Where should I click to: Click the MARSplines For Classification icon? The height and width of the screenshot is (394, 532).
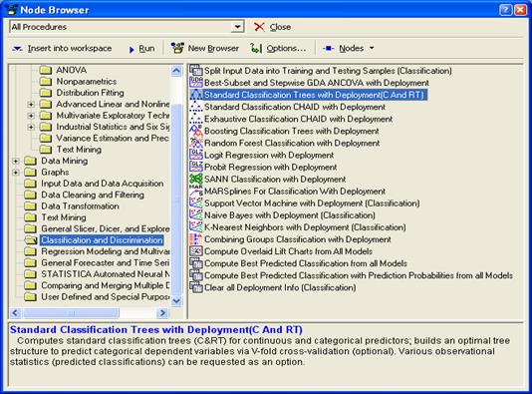point(196,191)
